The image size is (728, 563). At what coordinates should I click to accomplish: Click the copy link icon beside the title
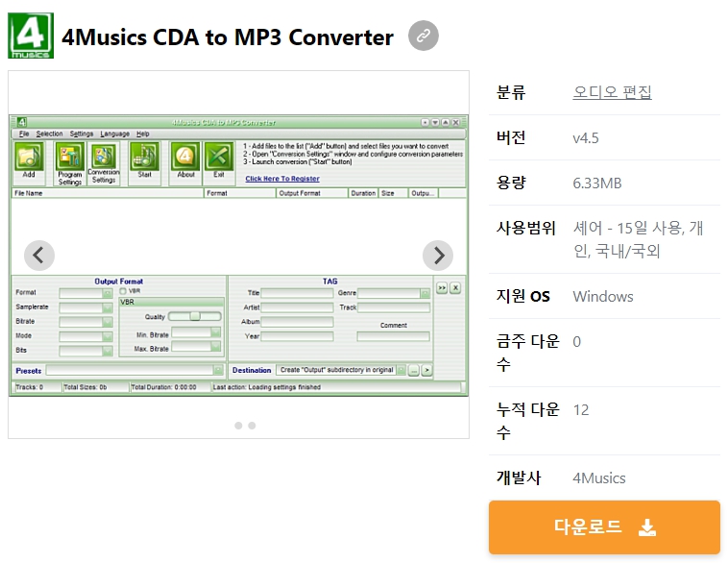423,36
